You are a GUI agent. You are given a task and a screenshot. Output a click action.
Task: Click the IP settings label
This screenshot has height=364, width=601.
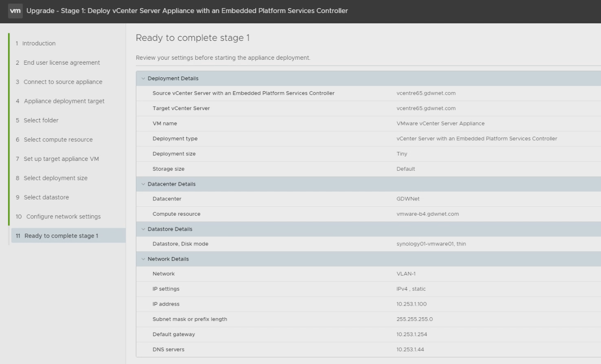click(x=166, y=289)
